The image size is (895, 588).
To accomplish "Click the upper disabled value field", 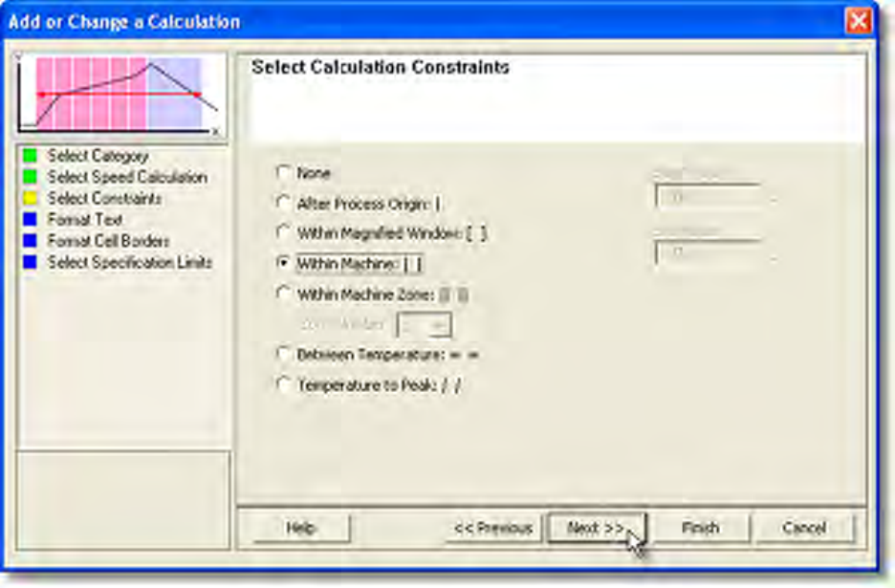I will [x=709, y=198].
